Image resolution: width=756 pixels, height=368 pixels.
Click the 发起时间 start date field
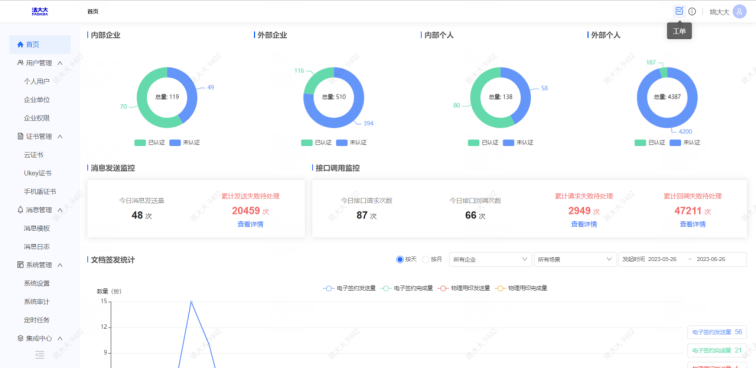(x=662, y=259)
